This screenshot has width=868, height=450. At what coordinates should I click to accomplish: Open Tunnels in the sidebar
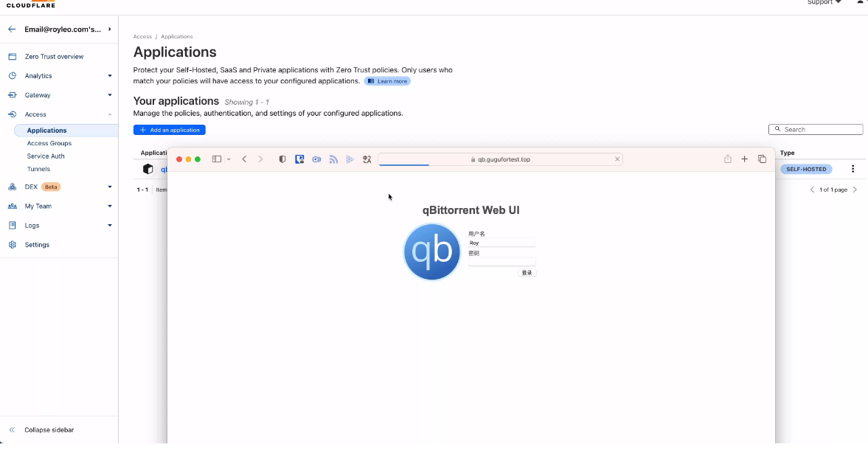pyautogui.click(x=38, y=169)
